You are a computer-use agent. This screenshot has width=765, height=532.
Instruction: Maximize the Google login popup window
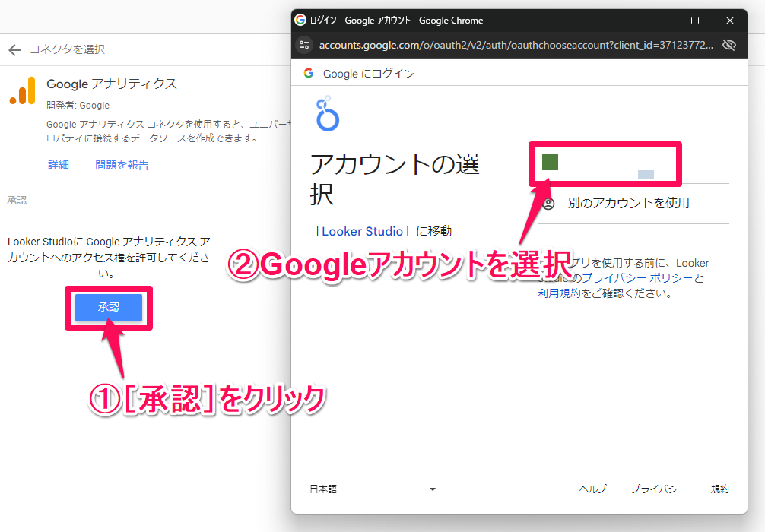click(695, 21)
